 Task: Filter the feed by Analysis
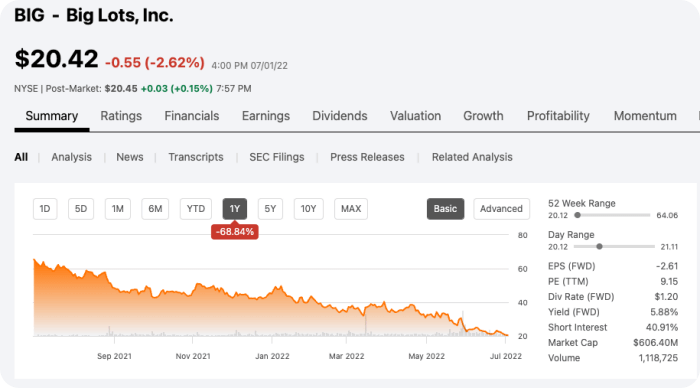pos(71,157)
